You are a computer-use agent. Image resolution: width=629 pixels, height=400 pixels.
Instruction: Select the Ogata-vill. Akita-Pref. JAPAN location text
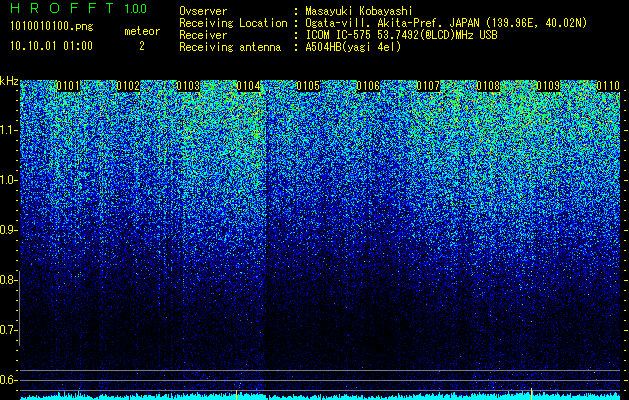446,23
